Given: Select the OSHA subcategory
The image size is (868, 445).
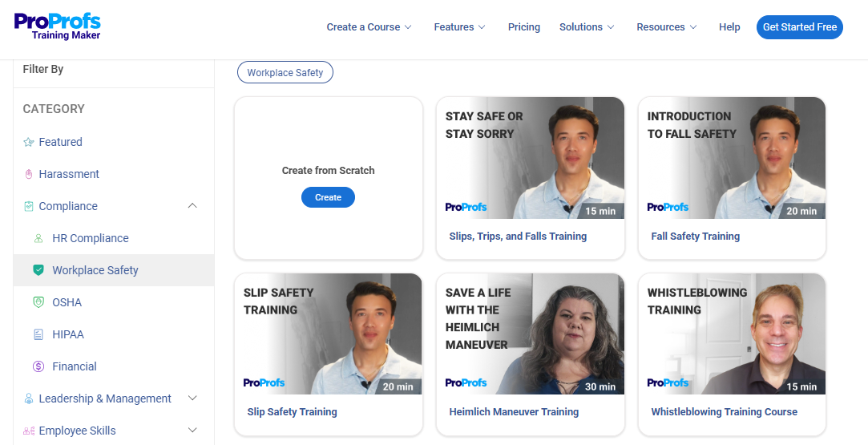Looking at the screenshot, I should [67, 303].
